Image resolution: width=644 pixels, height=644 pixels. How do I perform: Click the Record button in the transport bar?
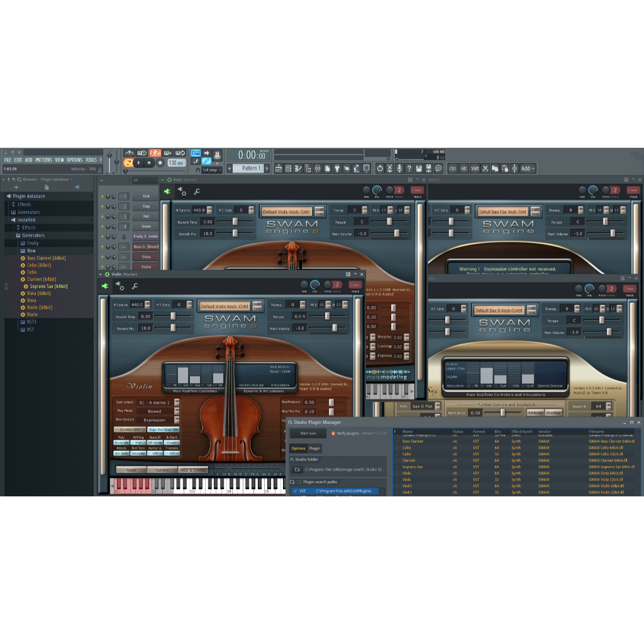160,163
